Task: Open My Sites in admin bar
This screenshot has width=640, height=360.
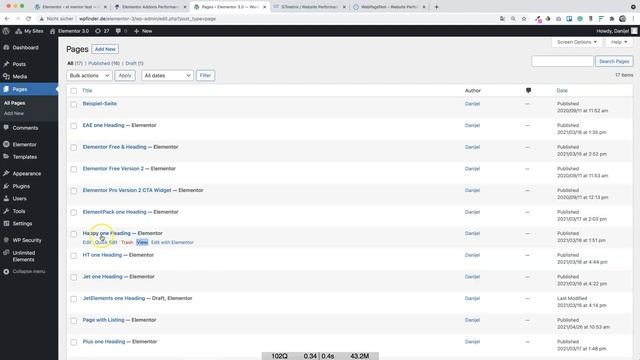Action: [x=29, y=31]
